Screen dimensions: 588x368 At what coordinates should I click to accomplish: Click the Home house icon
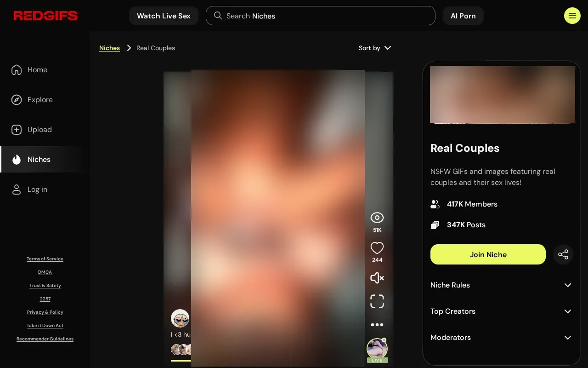17,70
